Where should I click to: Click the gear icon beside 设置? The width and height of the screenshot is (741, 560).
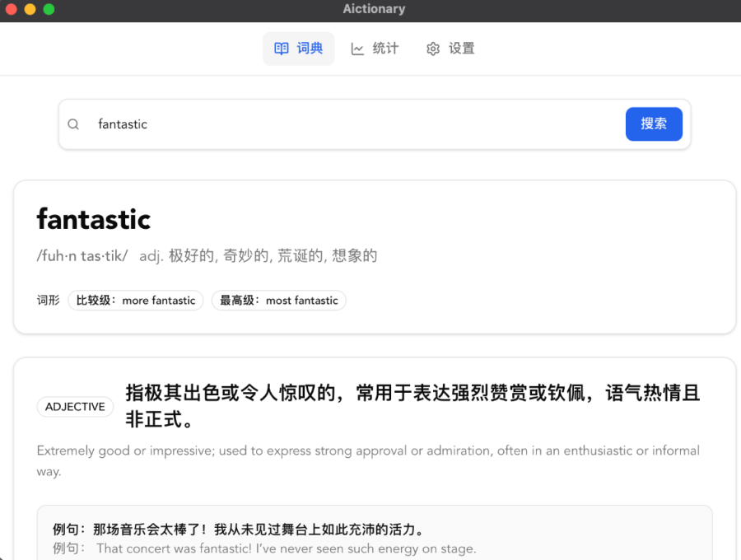tap(432, 49)
